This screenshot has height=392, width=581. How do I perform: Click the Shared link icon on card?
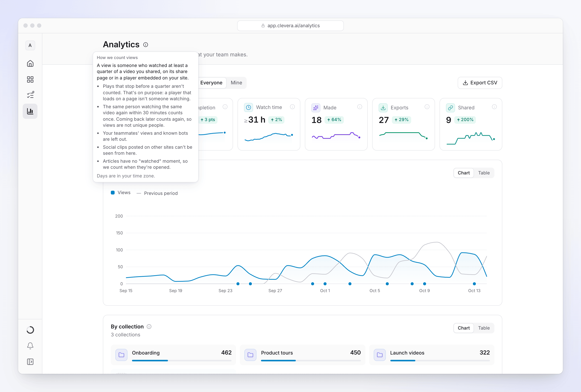[x=451, y=108]
